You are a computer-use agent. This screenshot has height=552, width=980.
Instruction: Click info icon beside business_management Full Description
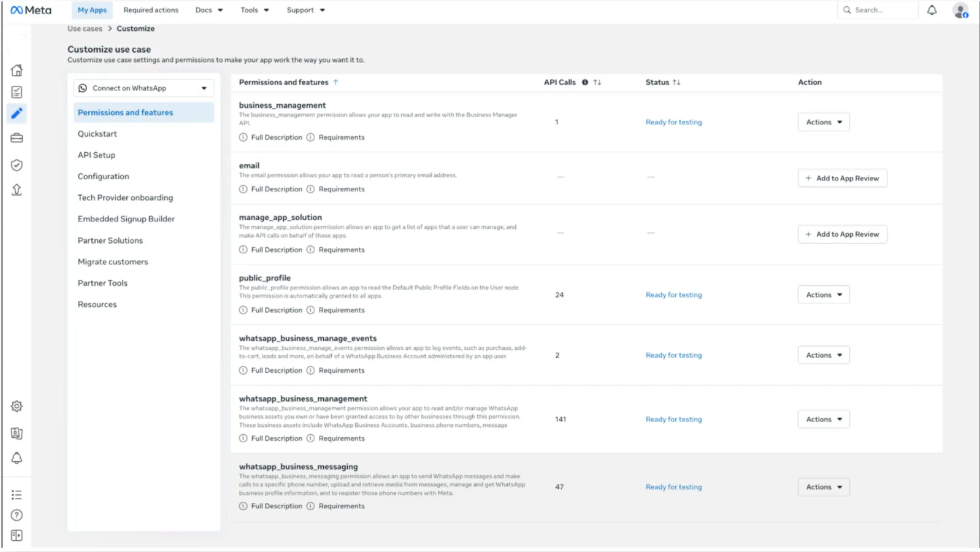tap(243, 137)
